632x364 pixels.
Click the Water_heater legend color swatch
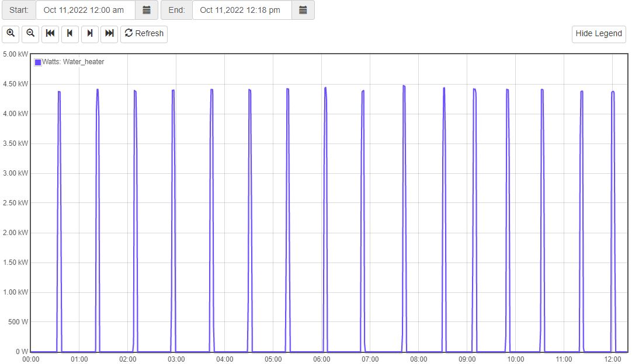click(38, 62)
